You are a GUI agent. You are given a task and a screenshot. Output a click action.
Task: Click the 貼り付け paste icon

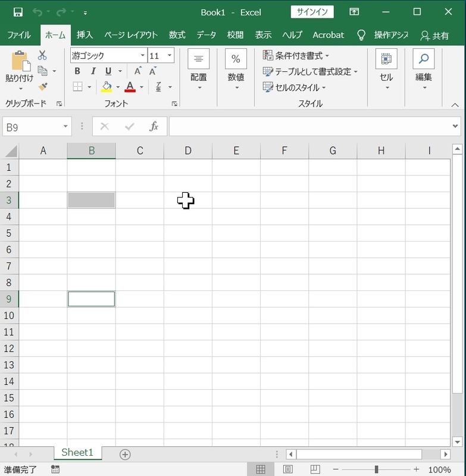point(20,61)
